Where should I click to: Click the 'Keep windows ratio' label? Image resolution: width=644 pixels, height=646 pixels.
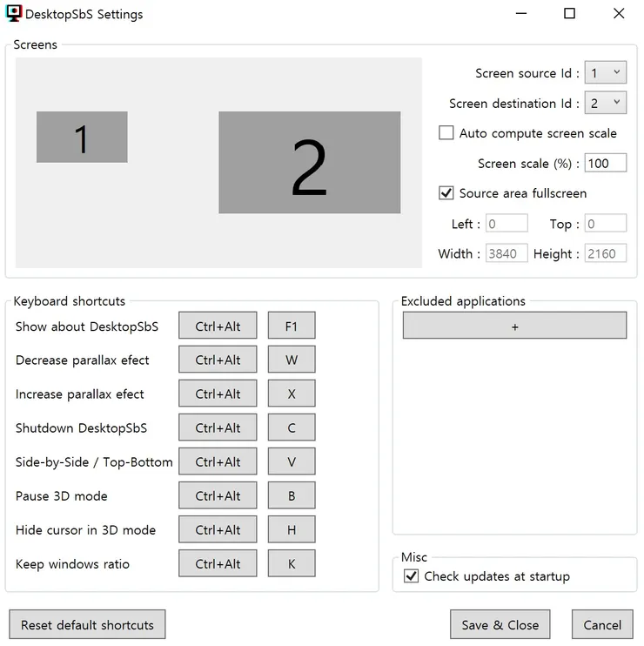tap(72, 563)
